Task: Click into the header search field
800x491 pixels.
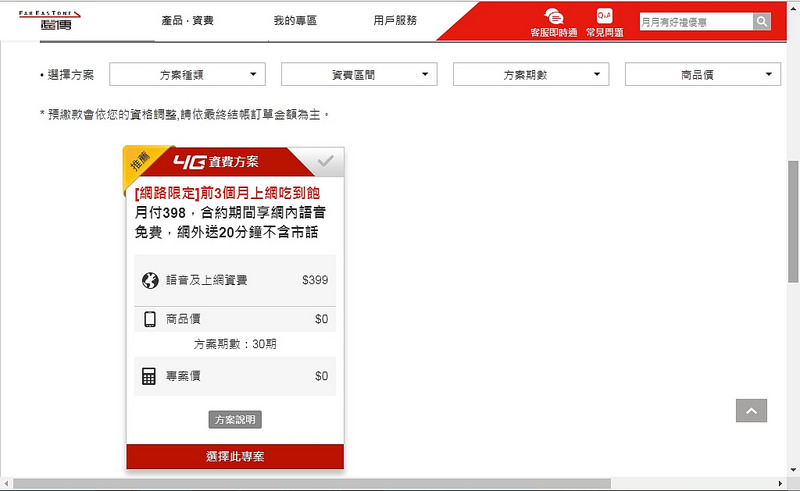Action: 695,22
